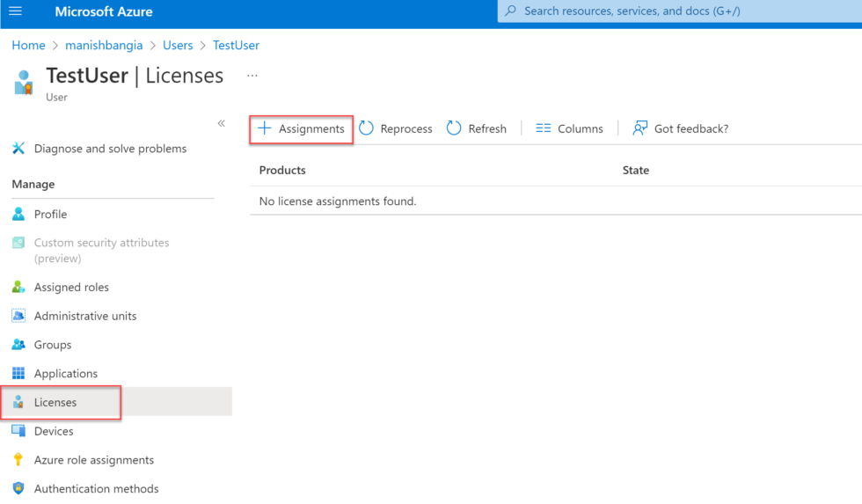Open the Columns chooser
The height and width of the screenshot is (504, 862).
pos(570,128)
